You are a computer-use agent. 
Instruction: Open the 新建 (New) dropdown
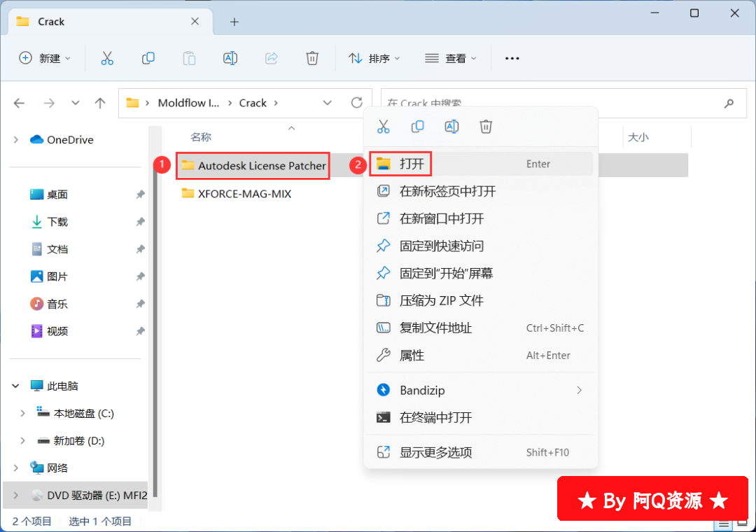click(x=45, y=58)
